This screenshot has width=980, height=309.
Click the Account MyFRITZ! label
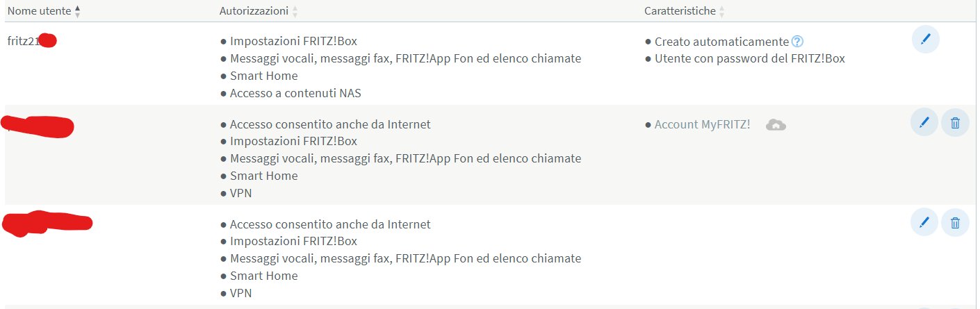(702, 125)
